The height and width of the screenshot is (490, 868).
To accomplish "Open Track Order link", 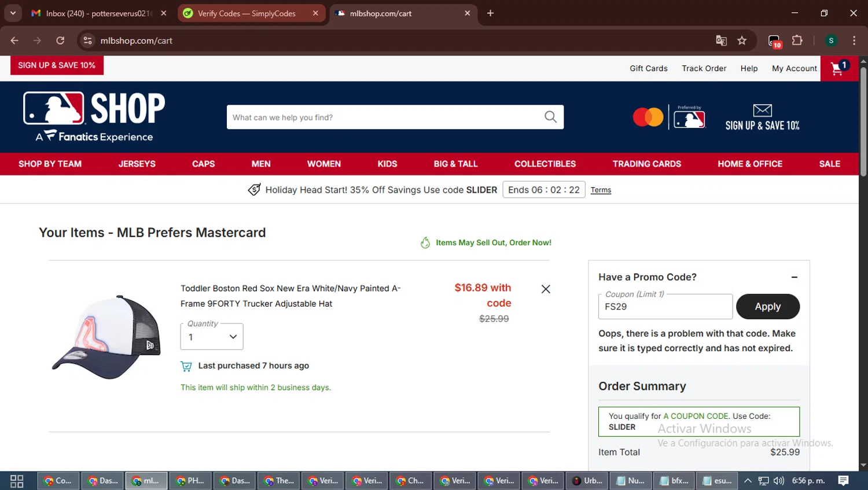I will coord(704,68).
